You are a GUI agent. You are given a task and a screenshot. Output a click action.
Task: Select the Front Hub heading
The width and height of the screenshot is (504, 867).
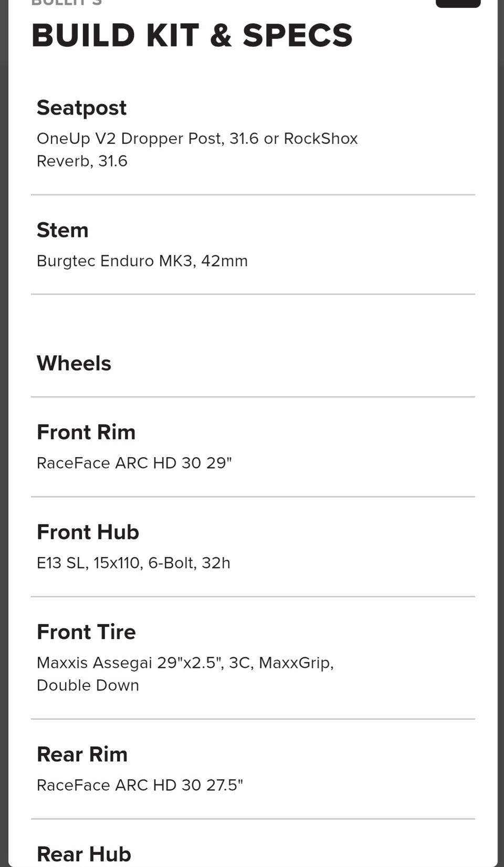tap(88, 532)
